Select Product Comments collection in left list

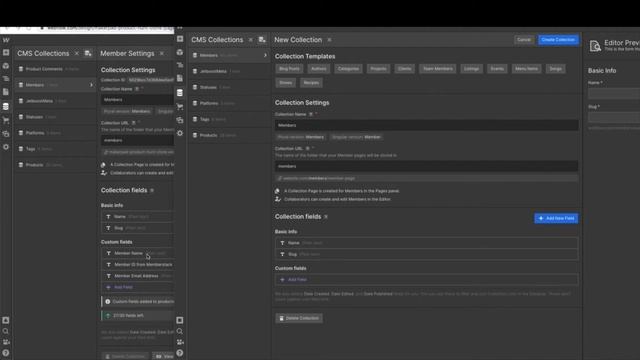(x=55, y=69)
